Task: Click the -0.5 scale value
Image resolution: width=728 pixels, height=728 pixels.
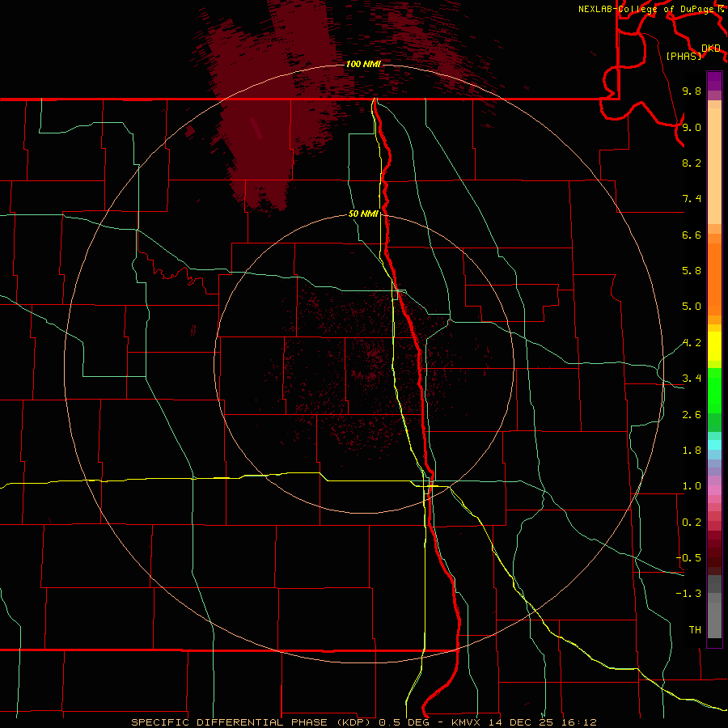Action: pos(689,558)
